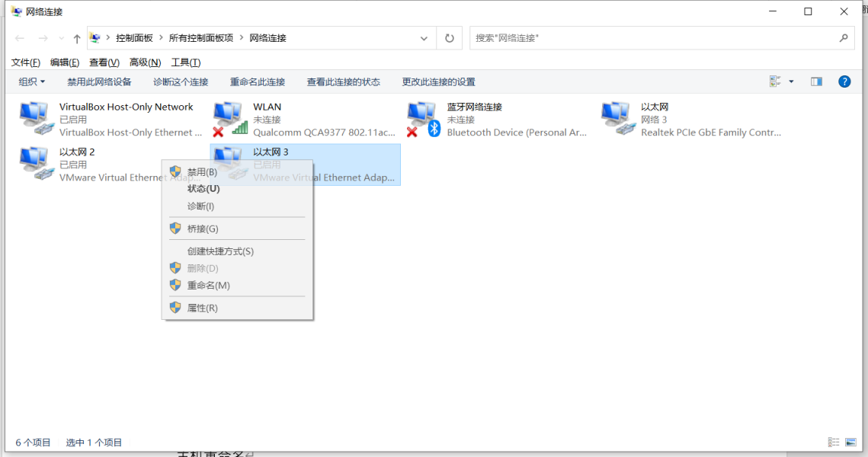Click the change view layout icon
The width and height of the screenshot is (868, 457).
pyautogui.click(x=775, y=82)
